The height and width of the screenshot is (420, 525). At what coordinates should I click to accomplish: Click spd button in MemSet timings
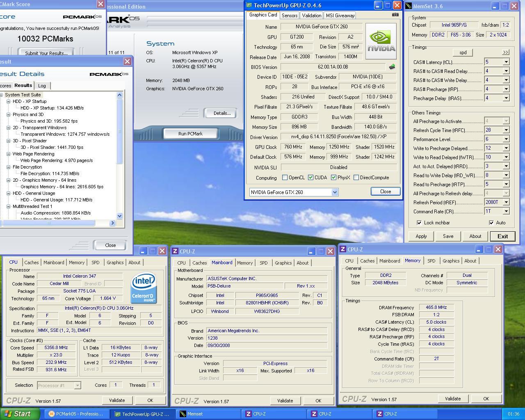click(x=463, y=52)
